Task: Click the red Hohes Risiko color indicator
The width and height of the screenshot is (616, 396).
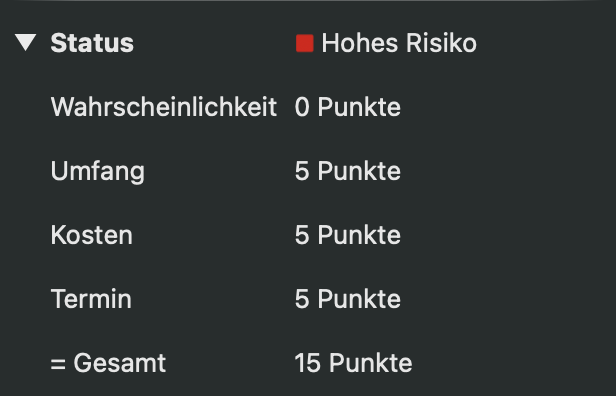Action: point(304,43)
